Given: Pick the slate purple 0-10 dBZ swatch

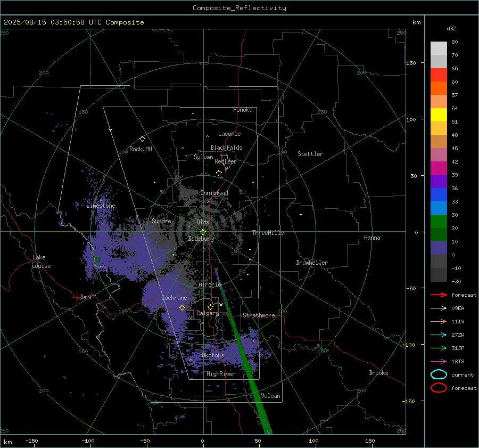Looking at the screenshot, I should (x=439, y=248).
